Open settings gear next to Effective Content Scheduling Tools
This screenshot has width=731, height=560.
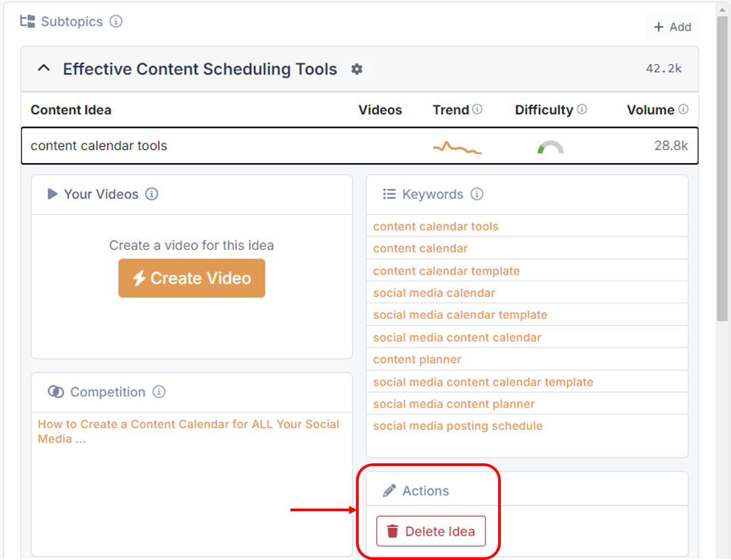(357, 69)
